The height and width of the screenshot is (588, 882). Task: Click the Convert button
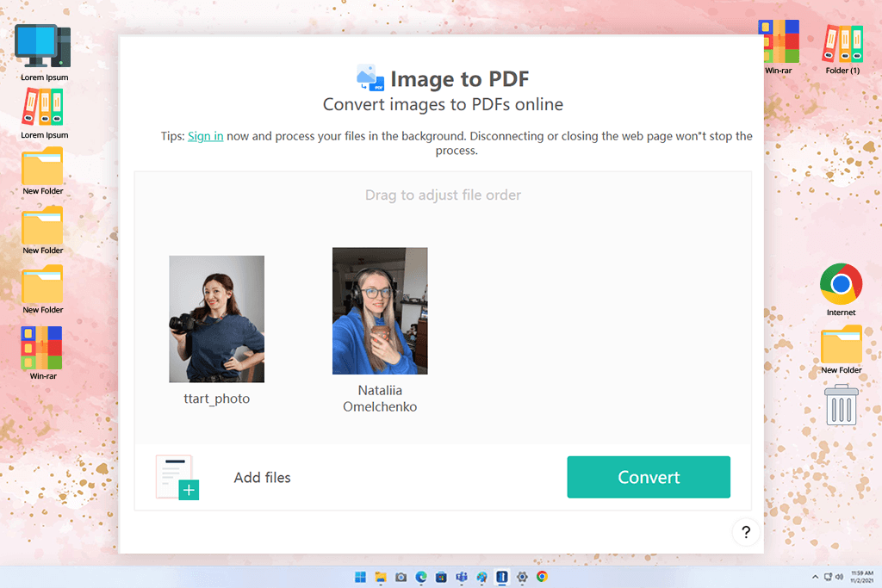tap(649, 477)
